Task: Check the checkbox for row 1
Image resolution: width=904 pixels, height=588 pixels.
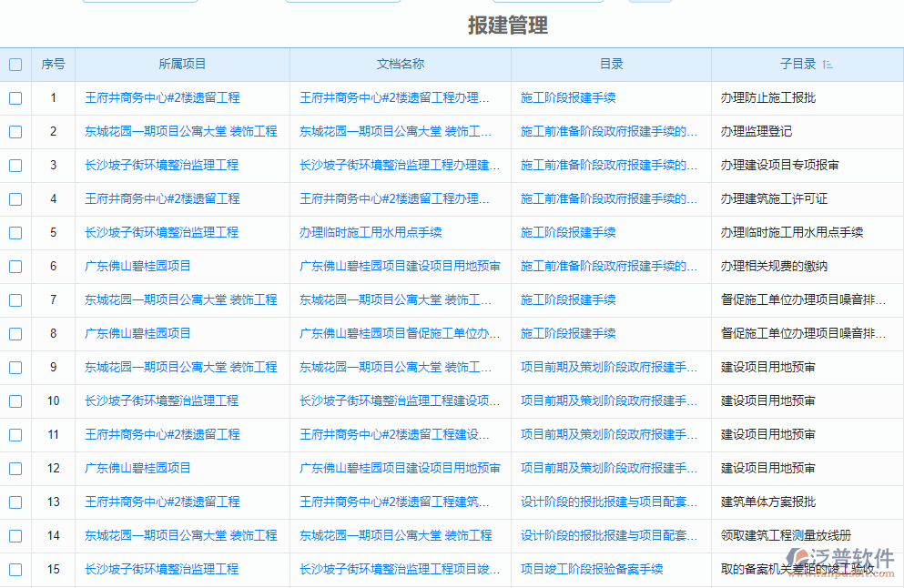Action: [x=15, y=98]
